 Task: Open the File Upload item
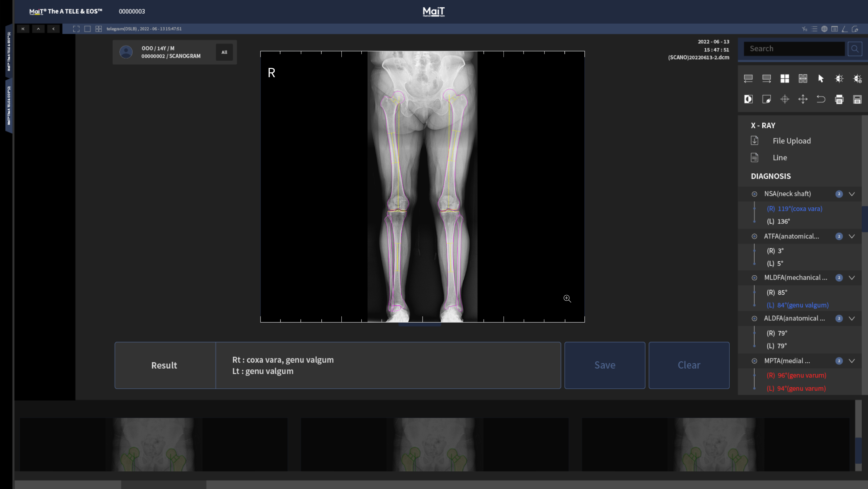pos(791,141)
